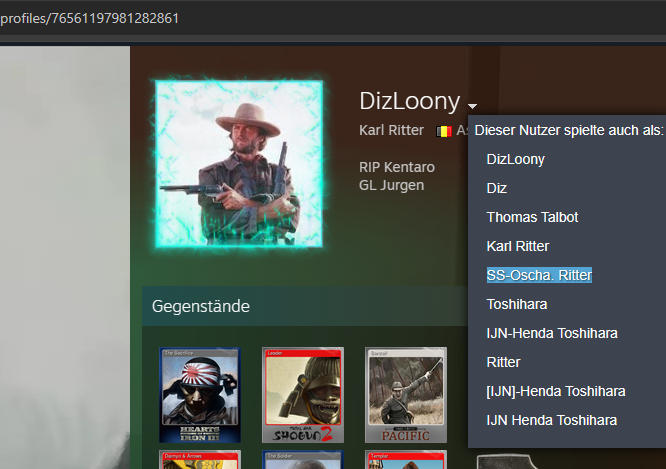Select 'Diz' from previous names list
This screenshot has height=469, width=666.
click(497, 188)
